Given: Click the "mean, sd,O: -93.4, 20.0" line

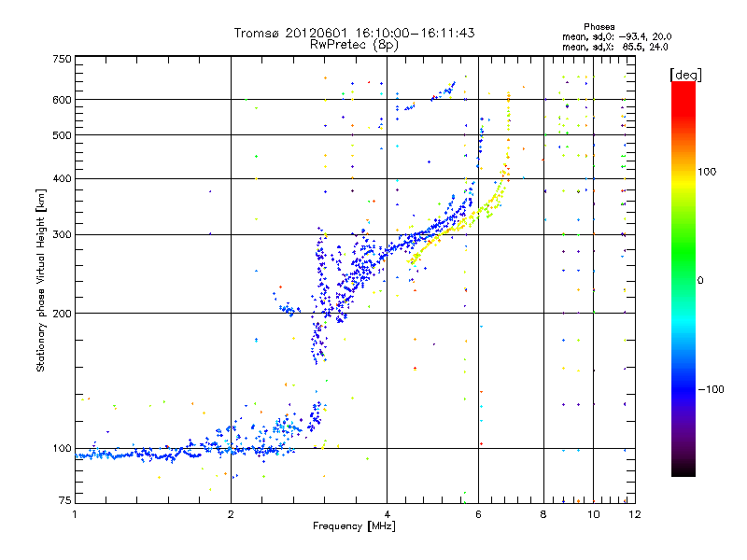Looking at the screenshot, I should [616, 36].
